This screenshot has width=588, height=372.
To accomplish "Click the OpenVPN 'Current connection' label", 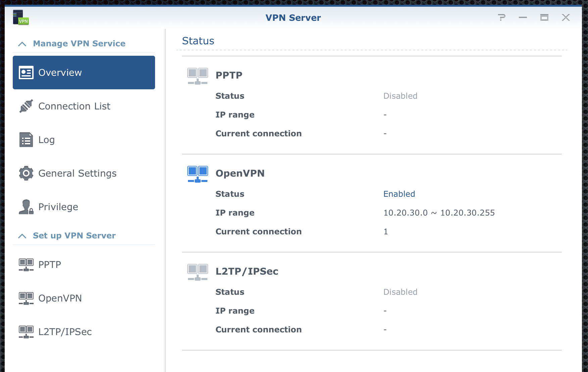I will tap(258, 232).
